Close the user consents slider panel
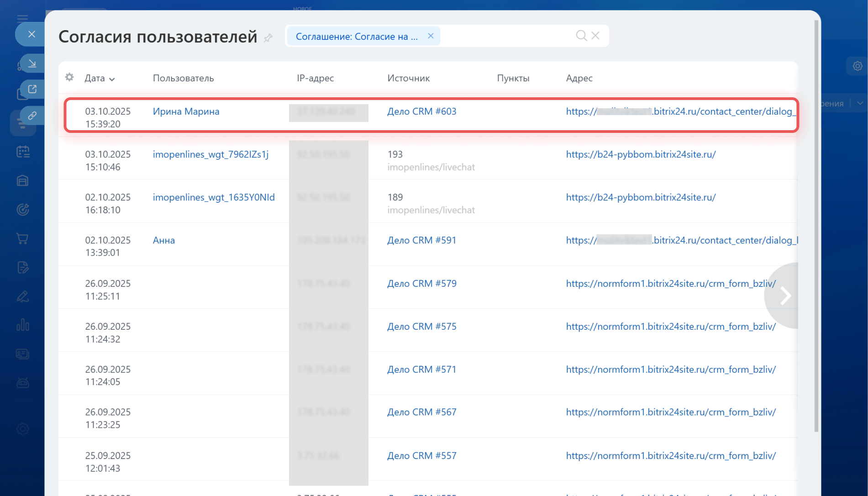The height and width of the screenshot is (496, 868). click(31, 34)
